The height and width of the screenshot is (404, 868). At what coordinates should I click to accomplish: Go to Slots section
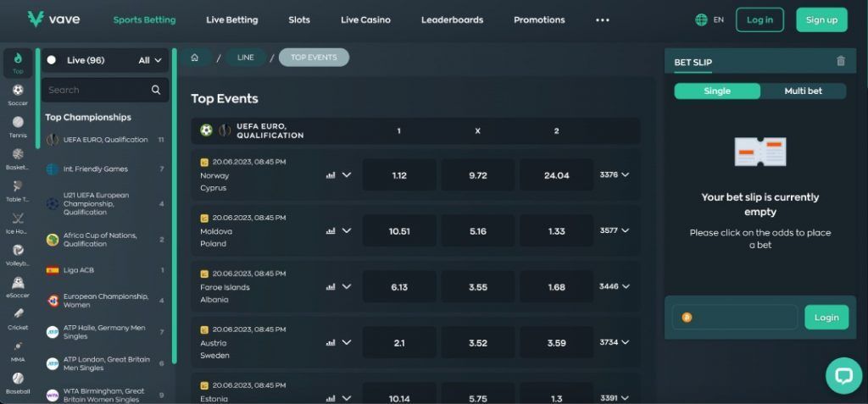299,20
